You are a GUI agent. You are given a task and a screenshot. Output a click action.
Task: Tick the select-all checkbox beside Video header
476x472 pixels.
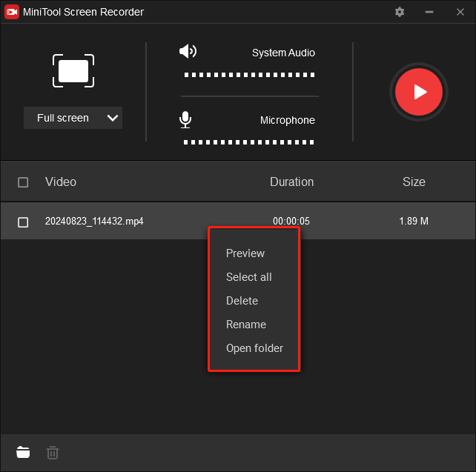pos(23,182)
